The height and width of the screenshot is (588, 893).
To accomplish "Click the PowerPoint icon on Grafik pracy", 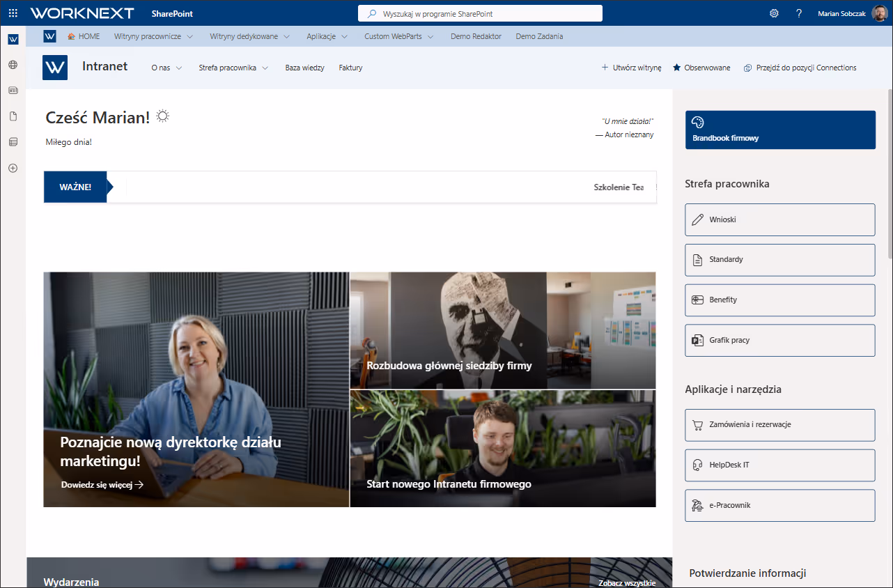I will pyautogui.click(x=698, y=340).
